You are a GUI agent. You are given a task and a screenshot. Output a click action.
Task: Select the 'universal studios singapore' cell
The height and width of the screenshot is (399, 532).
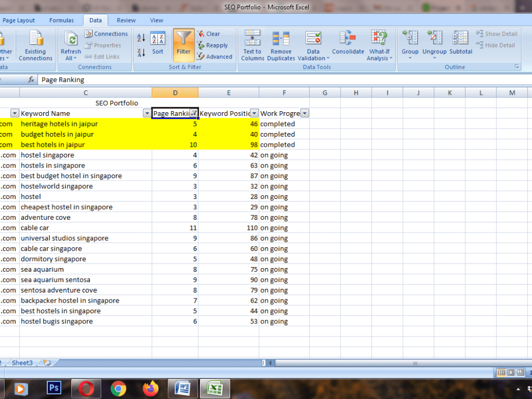pos(86,238)
